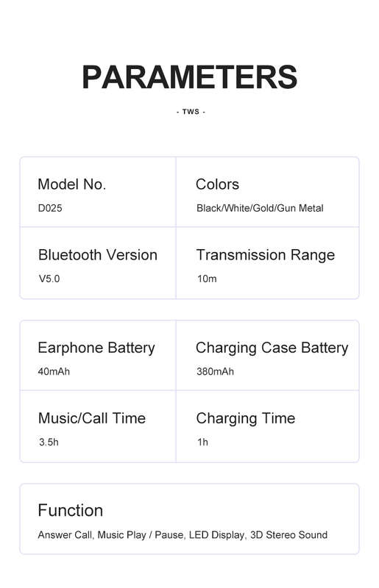This screenshot has height=588, width=379.
Task: Select the D025 model number value
Action: (50, 208)
